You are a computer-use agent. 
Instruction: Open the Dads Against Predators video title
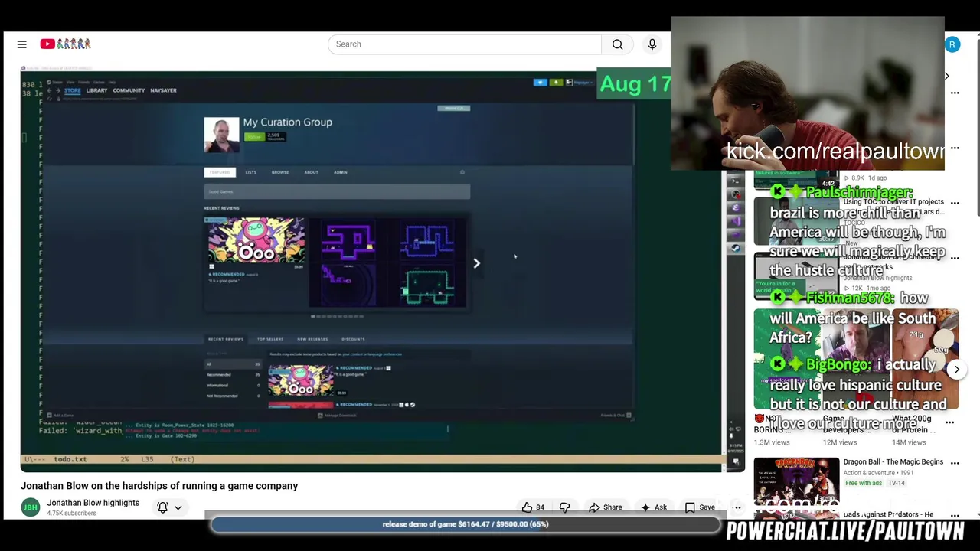click(x=888, y=514)
